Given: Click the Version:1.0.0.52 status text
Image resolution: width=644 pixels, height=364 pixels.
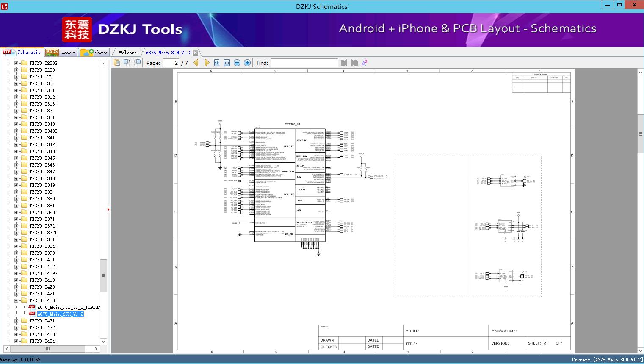Looking at the screenshot, I should click(20, 360).
